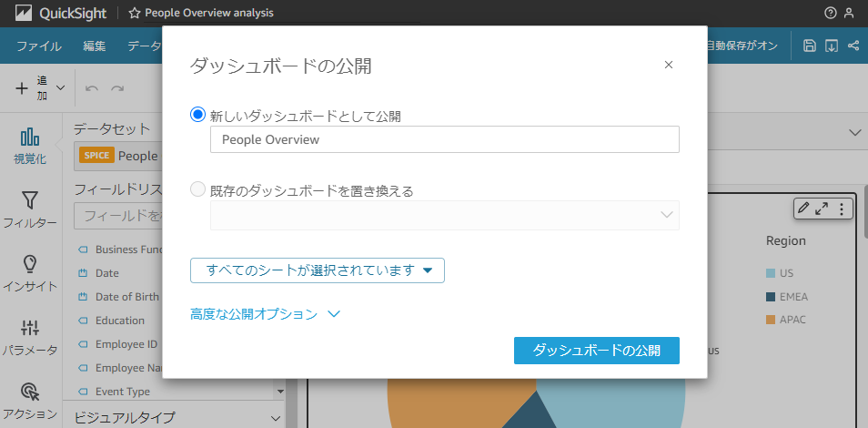Click the dimension icon beside Event Type

tap(84, 392)
